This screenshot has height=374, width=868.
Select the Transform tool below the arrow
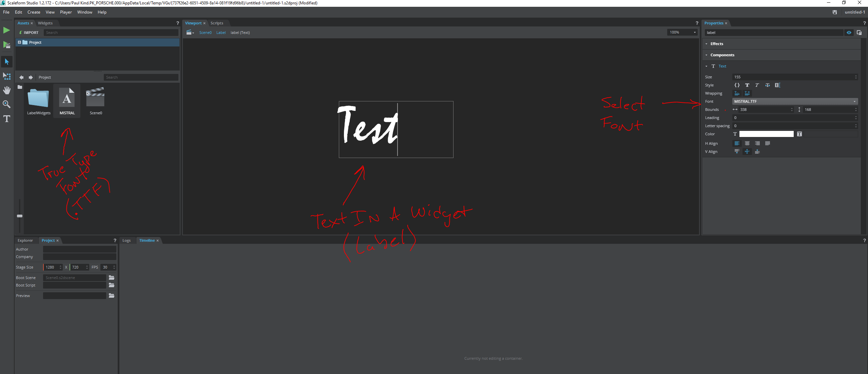coord(6,76)
